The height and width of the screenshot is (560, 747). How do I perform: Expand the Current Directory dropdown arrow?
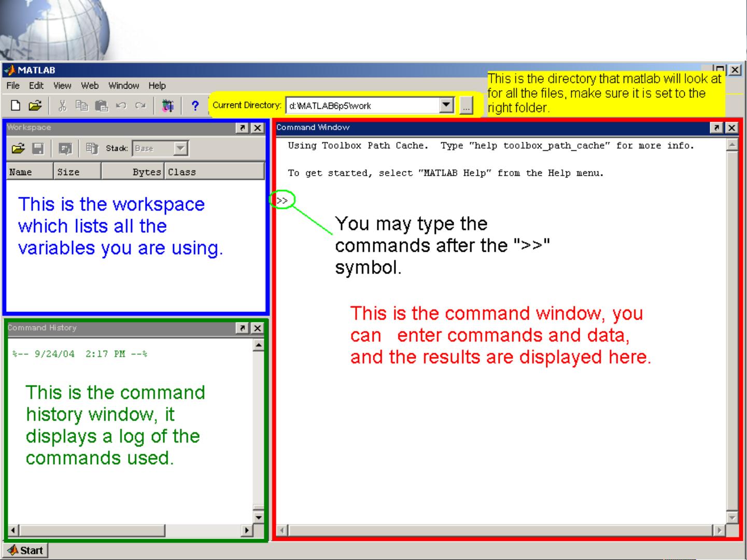point(446,106)
